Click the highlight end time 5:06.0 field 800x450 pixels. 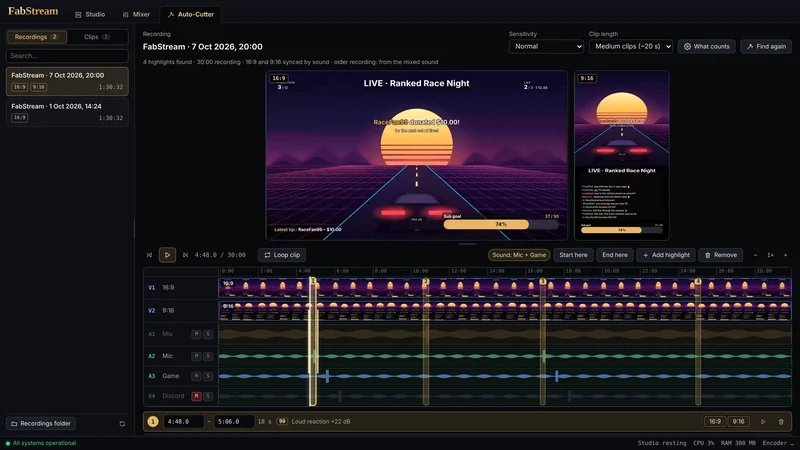pyautogui.click(x=234, y=421)
